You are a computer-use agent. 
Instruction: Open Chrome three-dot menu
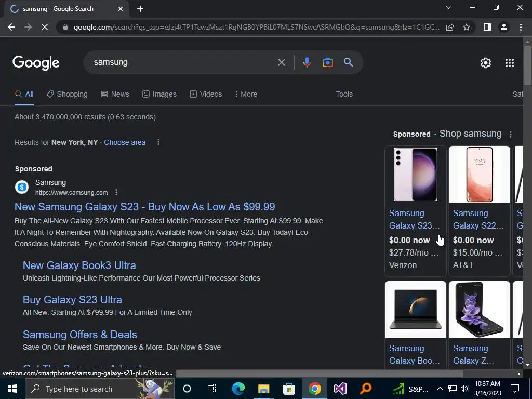[521, 27]
